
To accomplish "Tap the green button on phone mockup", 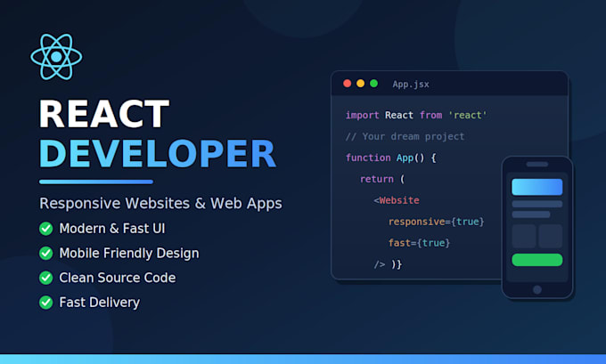I will coord(537,260).
